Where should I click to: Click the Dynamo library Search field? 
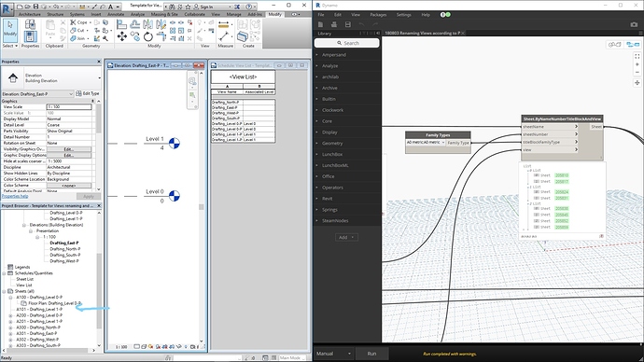[x=347, y=43]
